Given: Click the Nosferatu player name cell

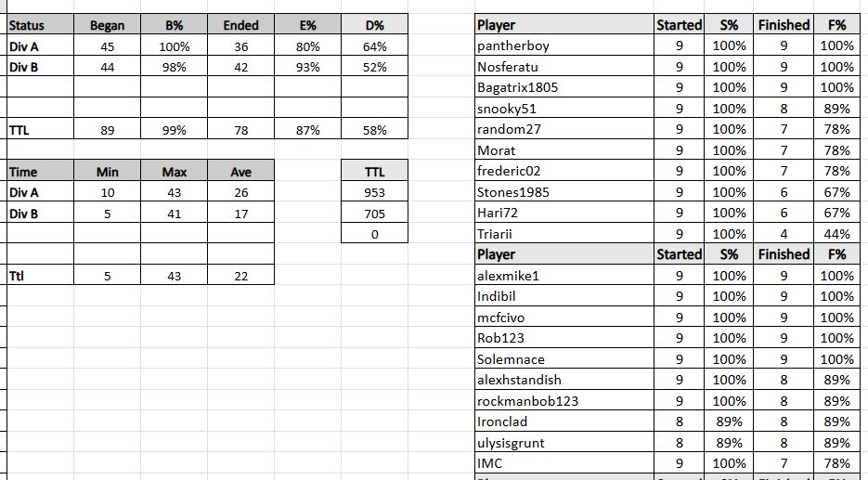Looking at the screenshot, I should click(563, 67).
